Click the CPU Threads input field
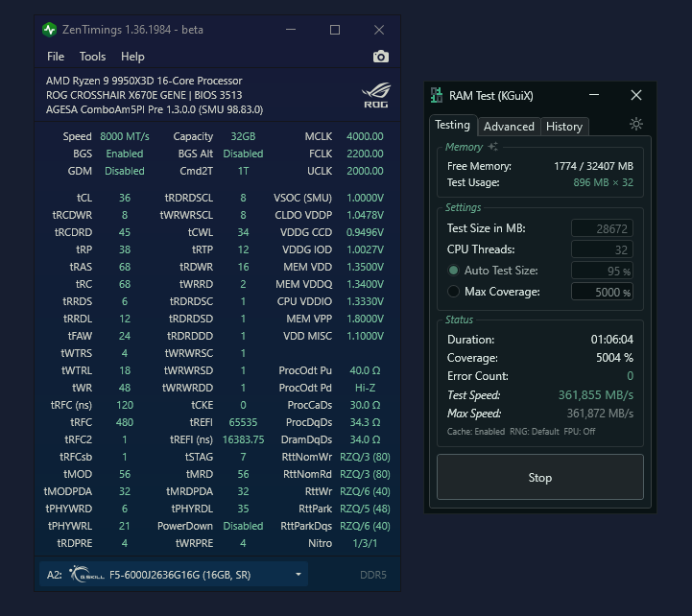Image resolution: width=692 pixels, height=616 pixels. [602, 249]
